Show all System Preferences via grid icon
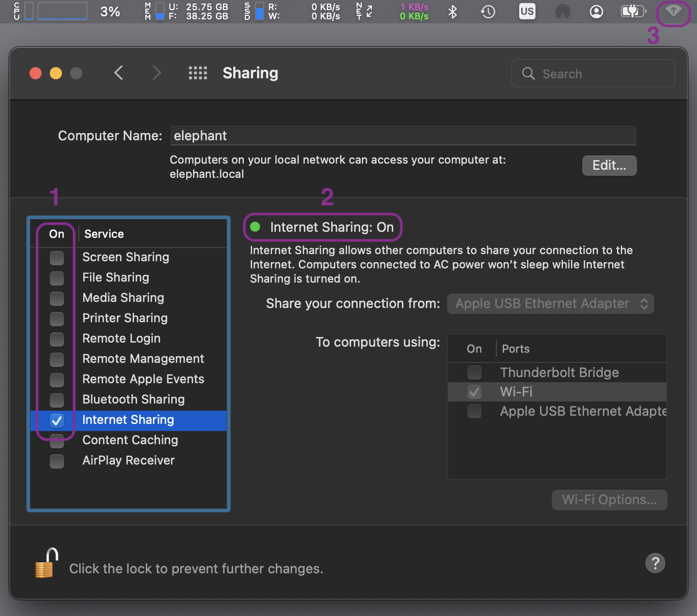Viewport: 697px width, 616px height. coord(198,73)
